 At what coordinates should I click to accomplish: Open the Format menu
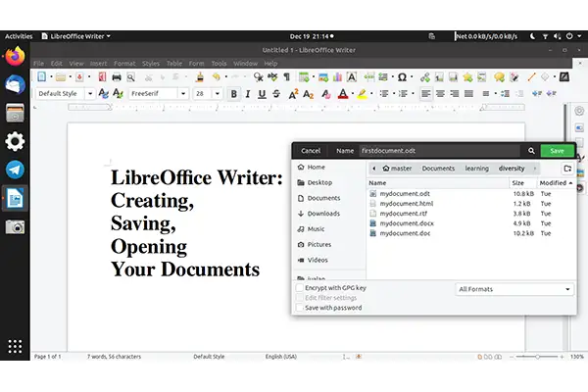[x=124, y=64]
